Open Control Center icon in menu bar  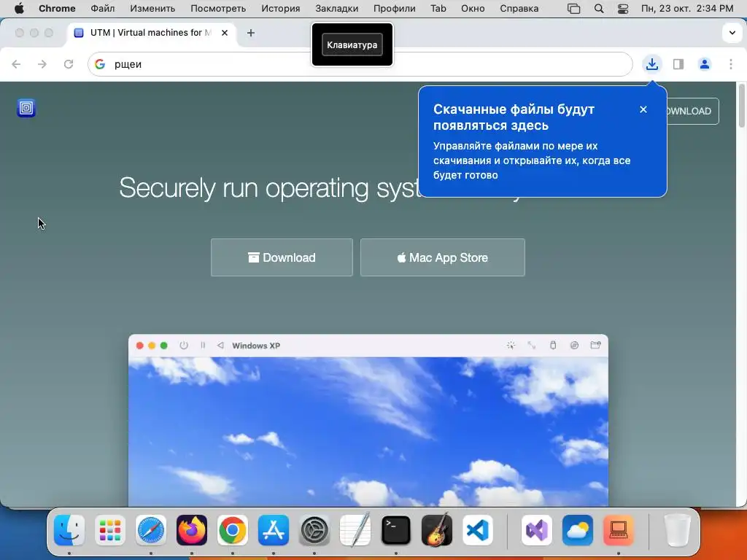point(623,9)
